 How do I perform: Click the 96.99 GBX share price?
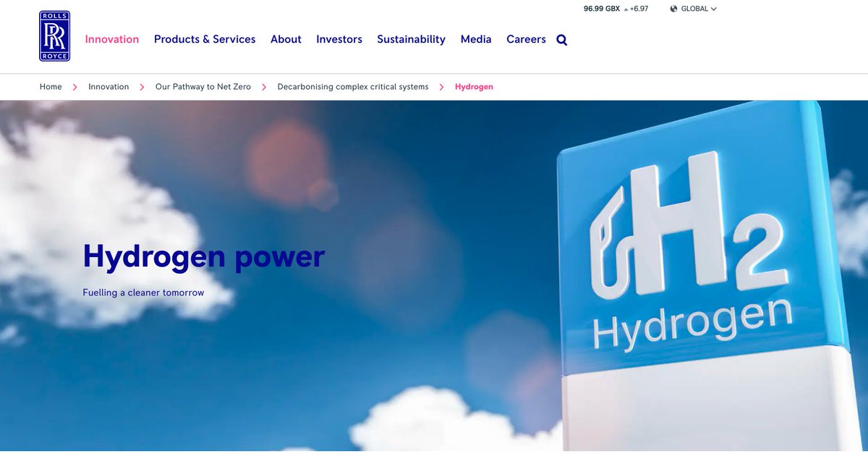point(602,9)
